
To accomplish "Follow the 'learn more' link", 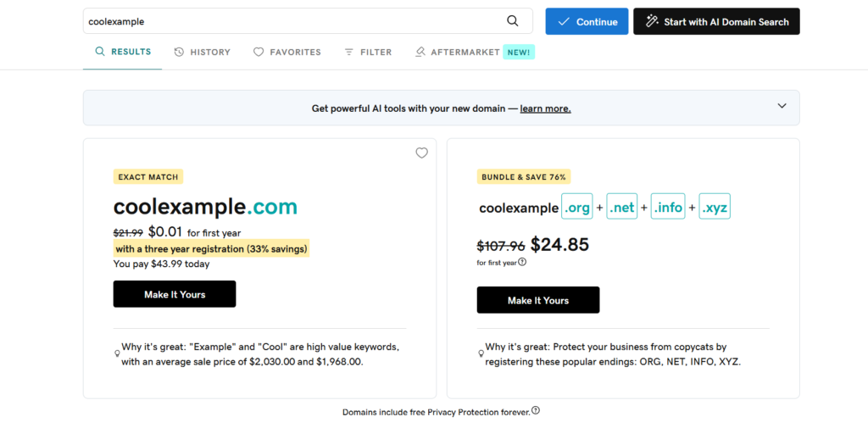I will [545, 108].
